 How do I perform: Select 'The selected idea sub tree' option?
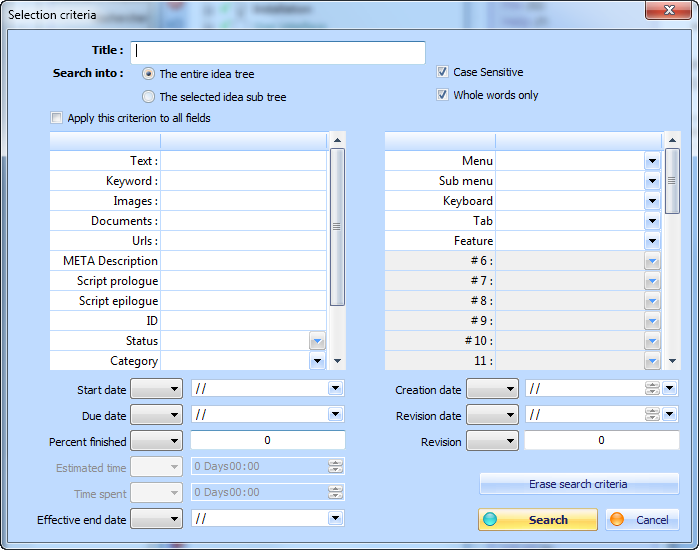click(148, 96)
